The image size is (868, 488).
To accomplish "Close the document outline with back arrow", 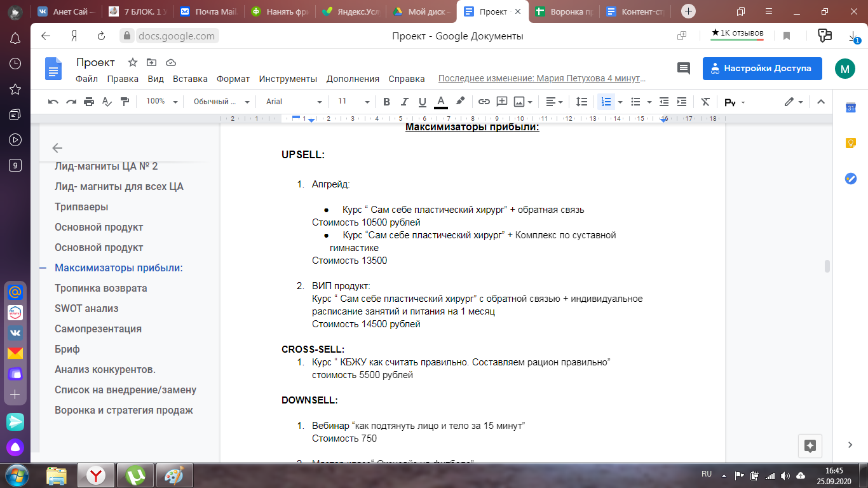I will pos(57,148).
